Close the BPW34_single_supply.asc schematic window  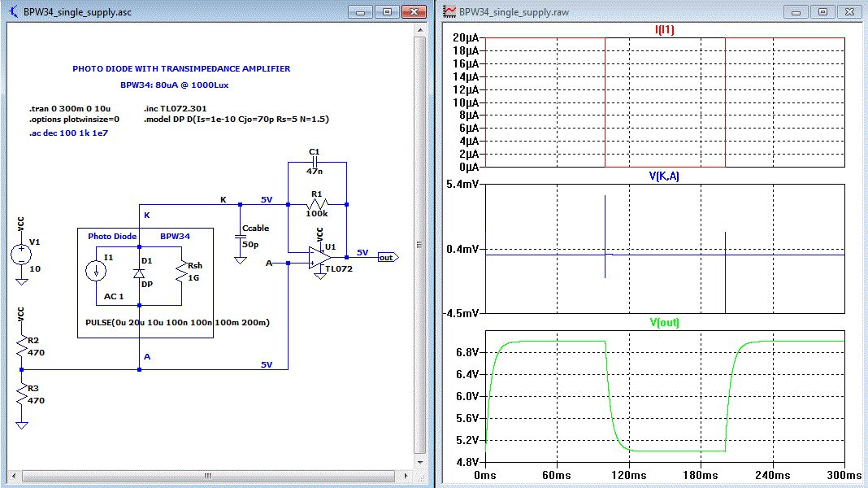[414, 12]
